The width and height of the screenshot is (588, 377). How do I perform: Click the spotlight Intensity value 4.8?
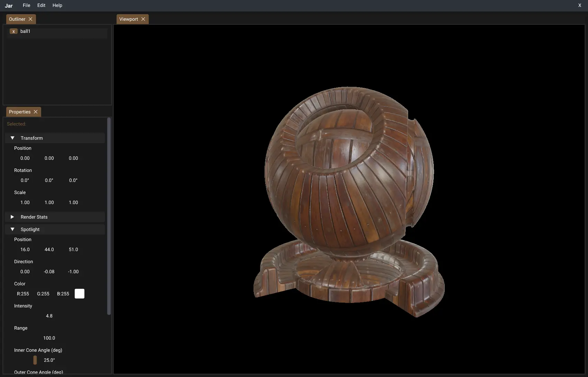[x=49, y=316]
